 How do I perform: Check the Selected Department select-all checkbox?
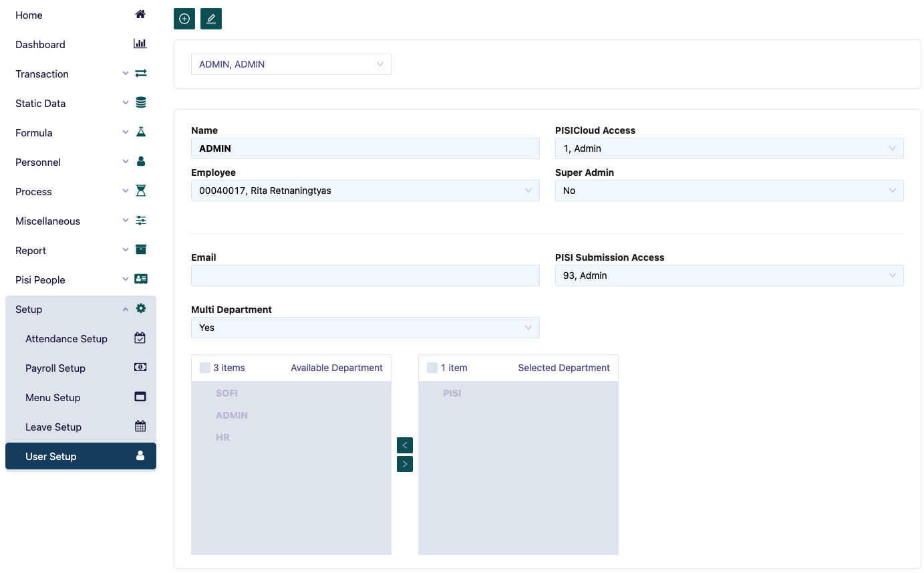tap(431, 367)
